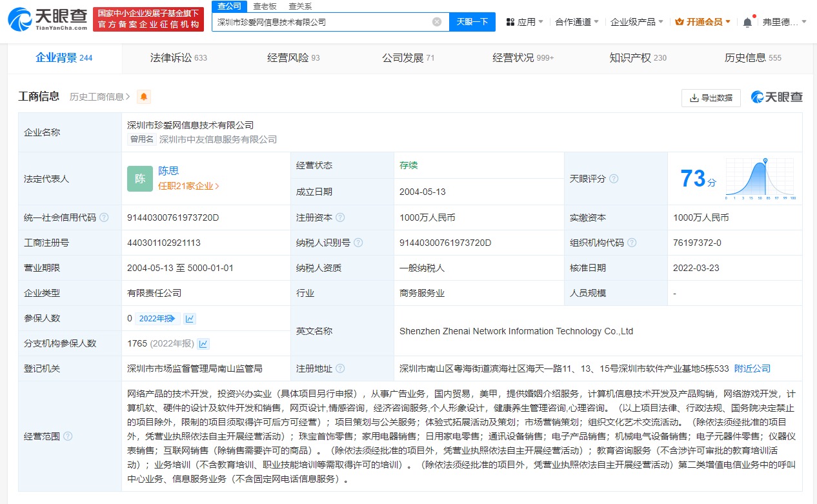Click the help icon next to 注册资本
Viewport: 817px width, 504px height.
(340, 217)
